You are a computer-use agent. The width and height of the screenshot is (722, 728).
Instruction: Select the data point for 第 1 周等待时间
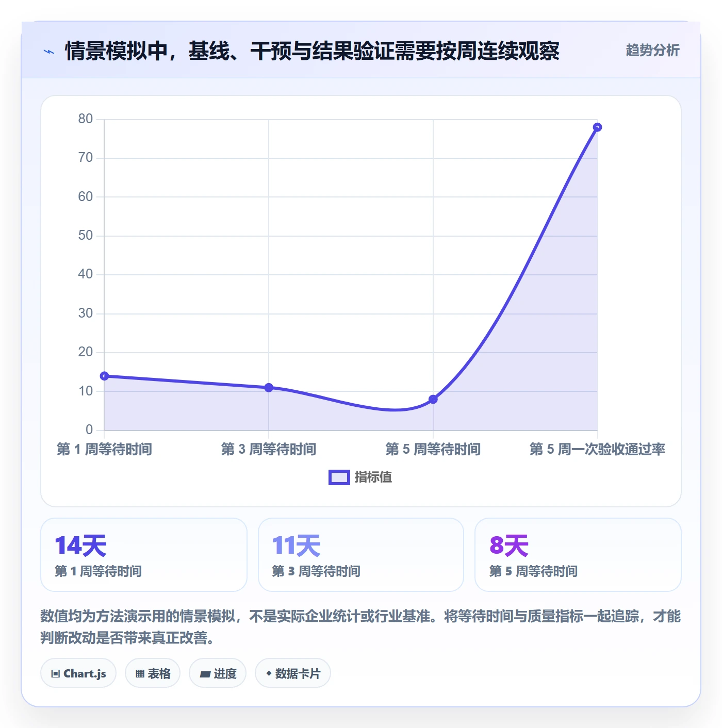[x=104, y=376]
